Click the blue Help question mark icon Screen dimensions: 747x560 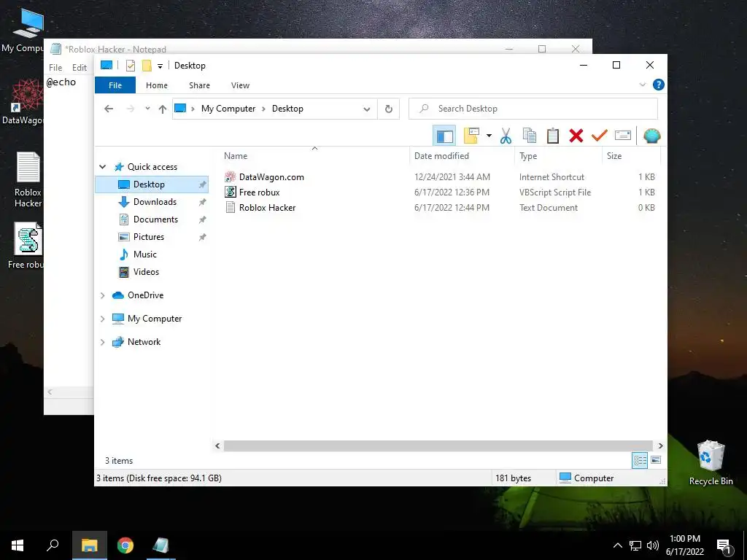point(659,85)
